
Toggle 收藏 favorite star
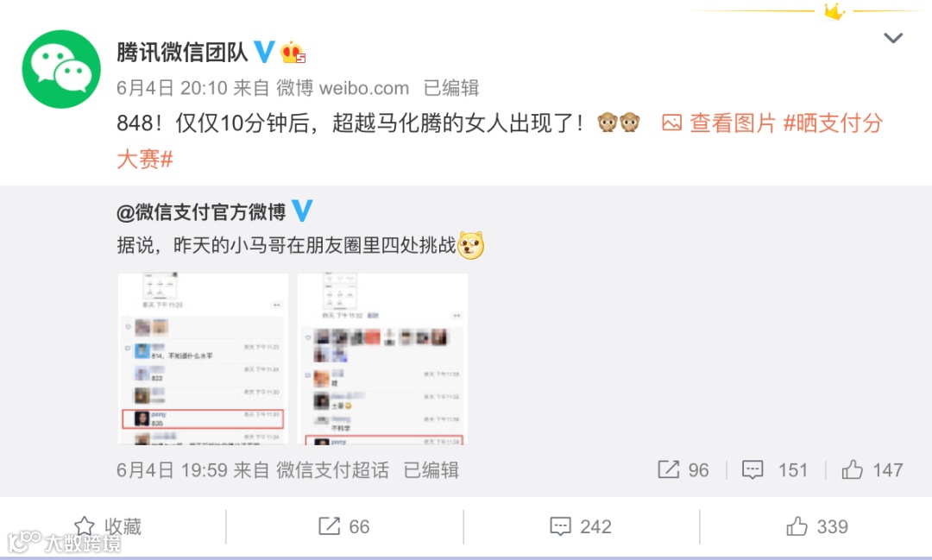tap(108, 526)
